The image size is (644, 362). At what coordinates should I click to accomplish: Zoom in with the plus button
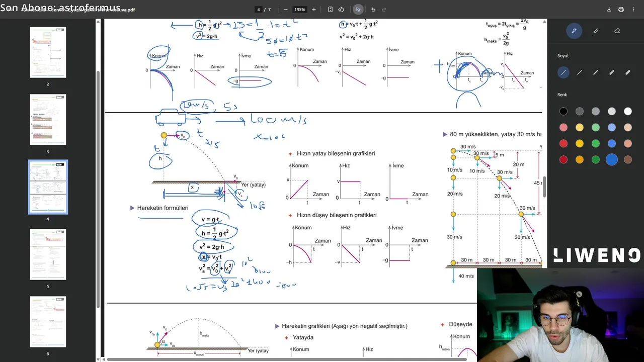[x=314, y=10]
